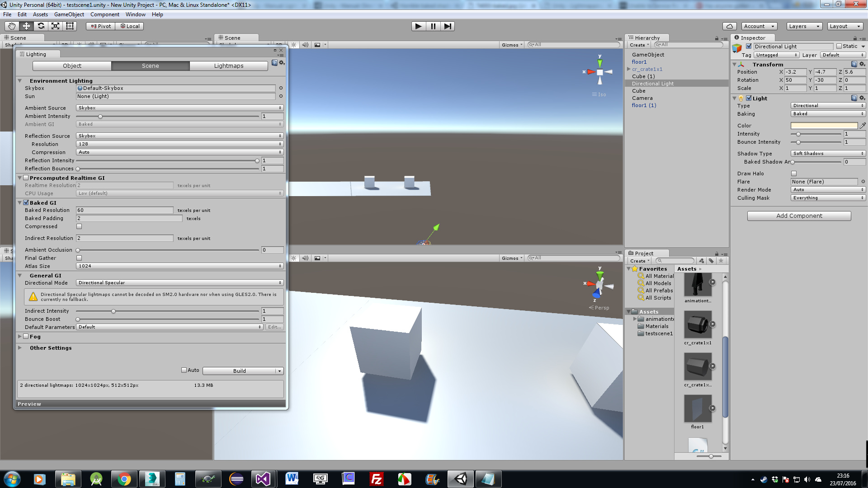
Task: Click Light Color swatch
Action: (824, 126)
